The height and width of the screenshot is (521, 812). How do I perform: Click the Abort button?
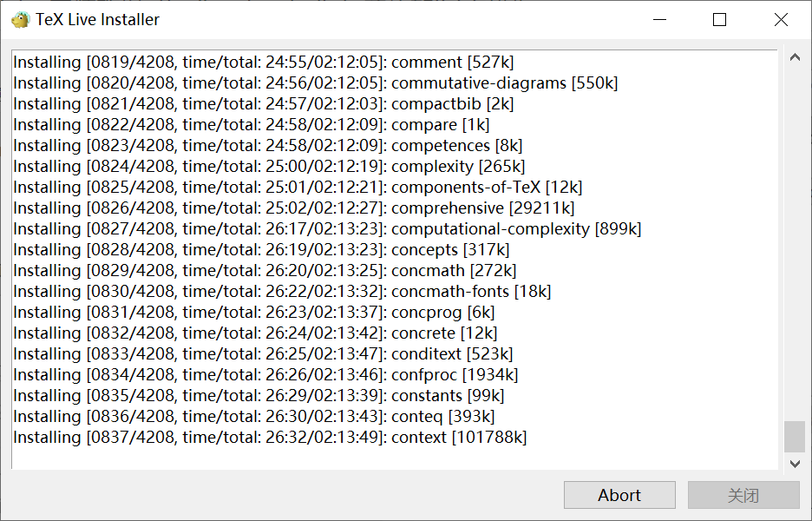619,495
